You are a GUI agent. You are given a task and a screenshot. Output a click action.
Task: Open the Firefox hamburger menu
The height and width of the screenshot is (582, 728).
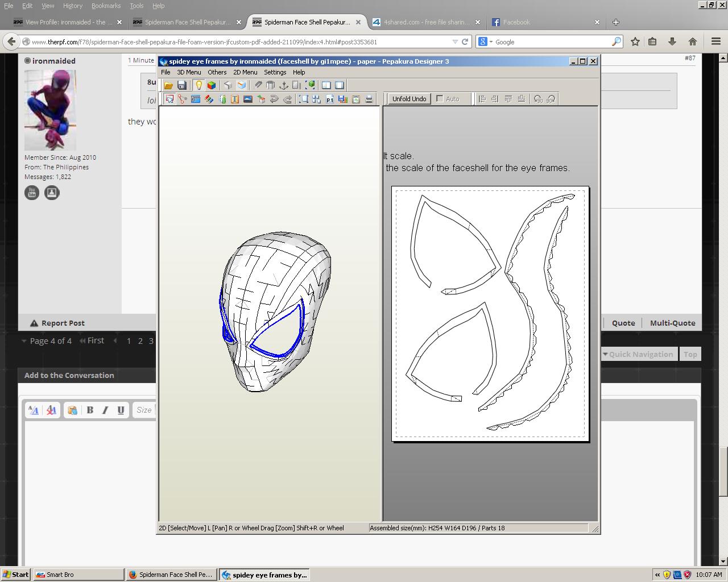click(716, 41)
